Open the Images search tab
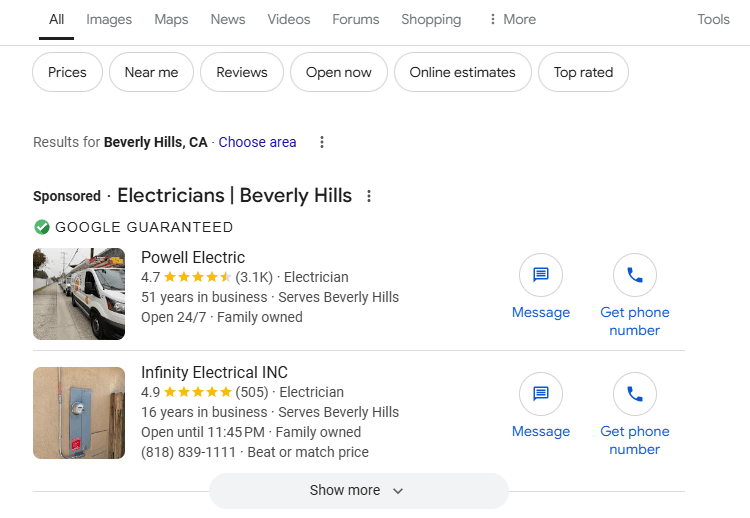 coord(109,20)
